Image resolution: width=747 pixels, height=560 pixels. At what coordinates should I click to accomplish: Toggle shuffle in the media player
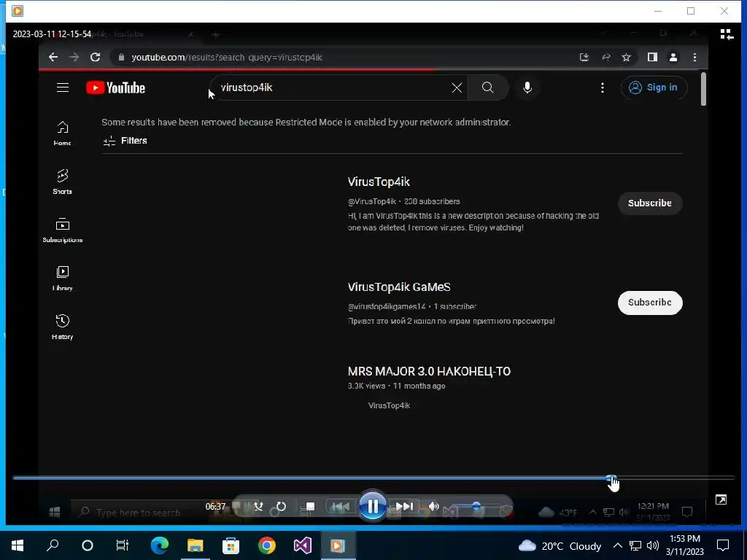(259, 506)
